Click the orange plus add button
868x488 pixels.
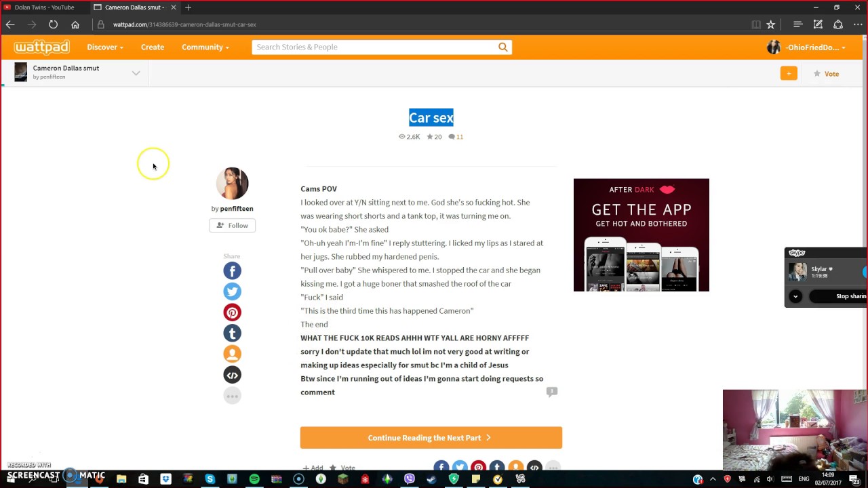[789, 73]
